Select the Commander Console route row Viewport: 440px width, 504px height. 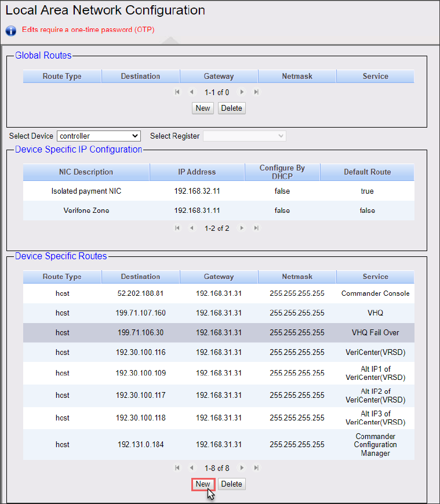[x=219, y=293]
